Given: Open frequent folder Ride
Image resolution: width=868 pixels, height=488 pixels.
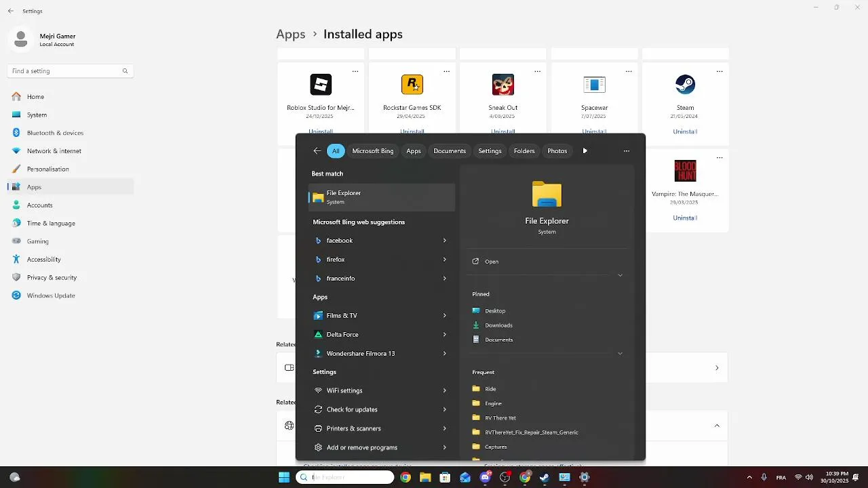Looking at the screenshot, I should point(490,389).
